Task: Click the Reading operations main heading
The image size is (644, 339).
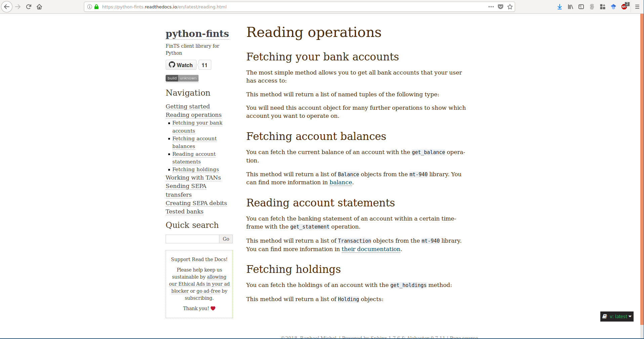Action: click(314, 32)
